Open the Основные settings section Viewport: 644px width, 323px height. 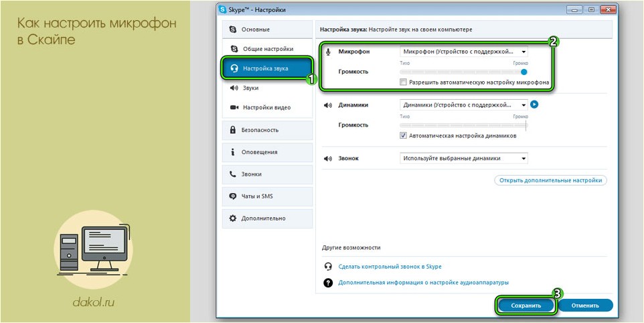(267, 29)
